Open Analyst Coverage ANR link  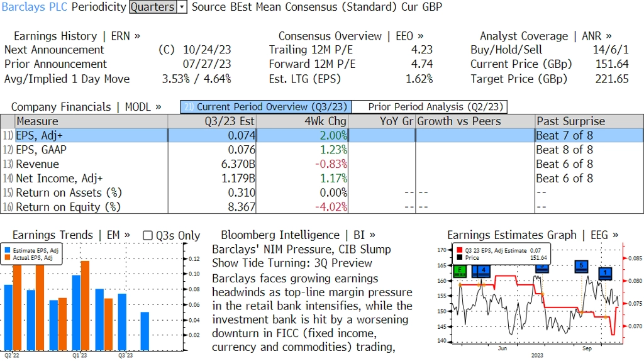point(545,36)
